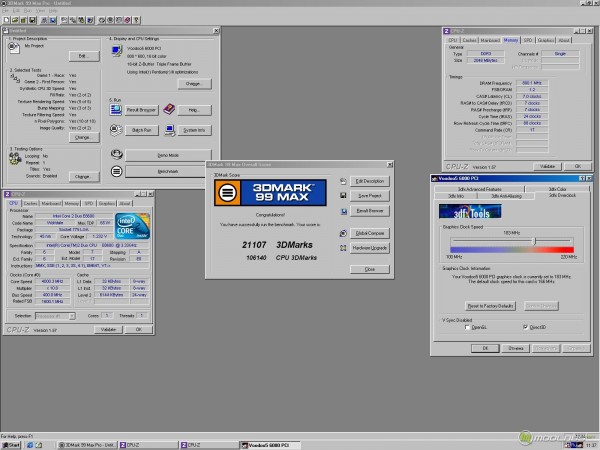Click Reset to Factory Defaults
The height and width of the screenshot is (450, 600).
(x=491, y=306)
